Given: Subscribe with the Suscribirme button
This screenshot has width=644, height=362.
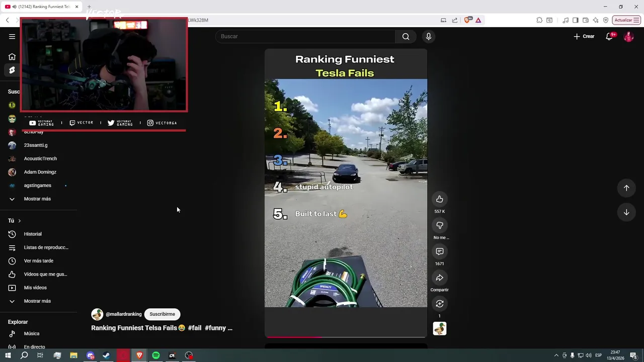Looking at the screenshot, I should pos(162,314).
